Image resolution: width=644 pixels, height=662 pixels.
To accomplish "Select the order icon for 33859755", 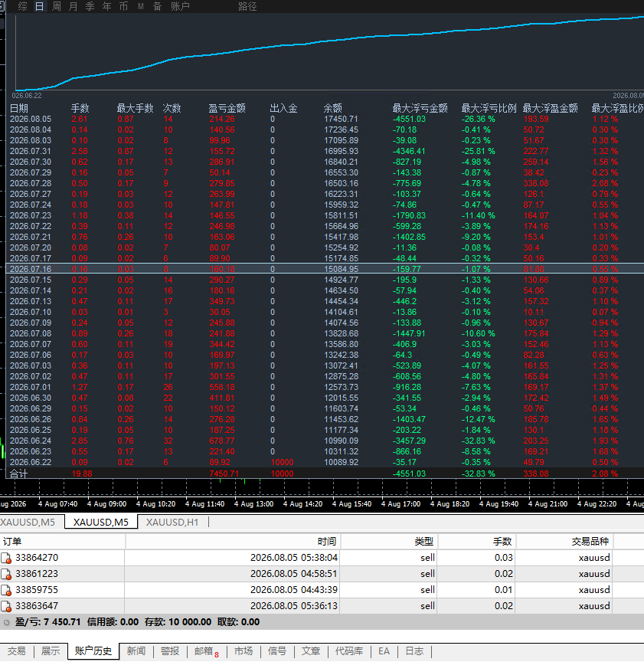I will point(6,590).
